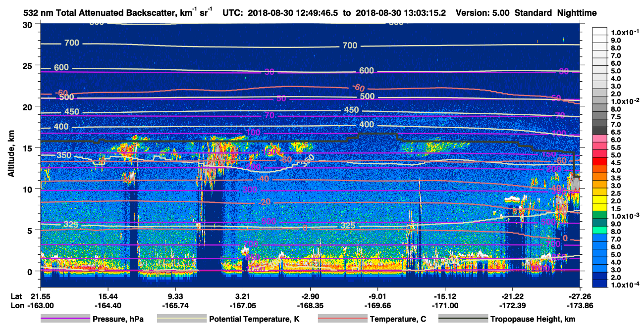This screenshot has width=644, height=330.
Task: Click the salmon Temperature legend line sample
Action: tap(342, 319)
